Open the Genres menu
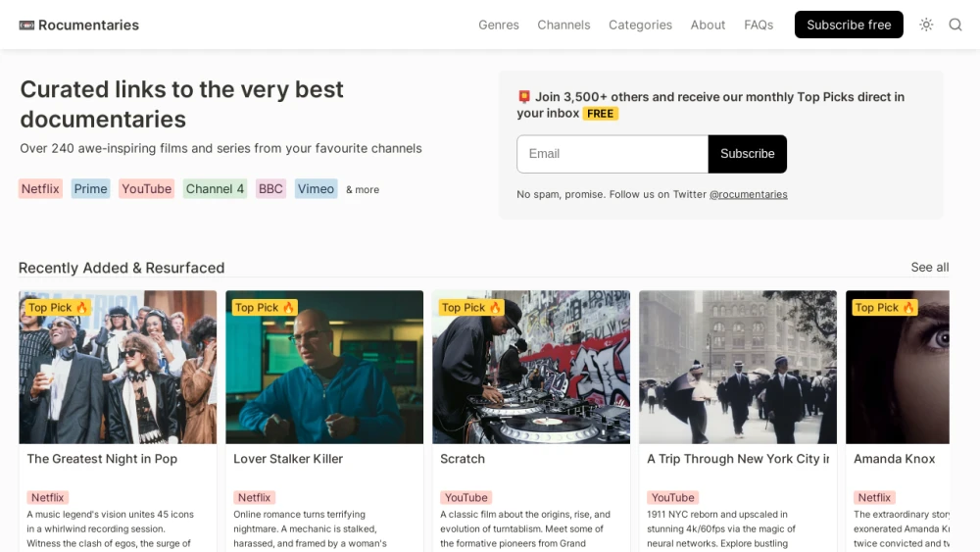The image size is (980, 552). point(499,25)
